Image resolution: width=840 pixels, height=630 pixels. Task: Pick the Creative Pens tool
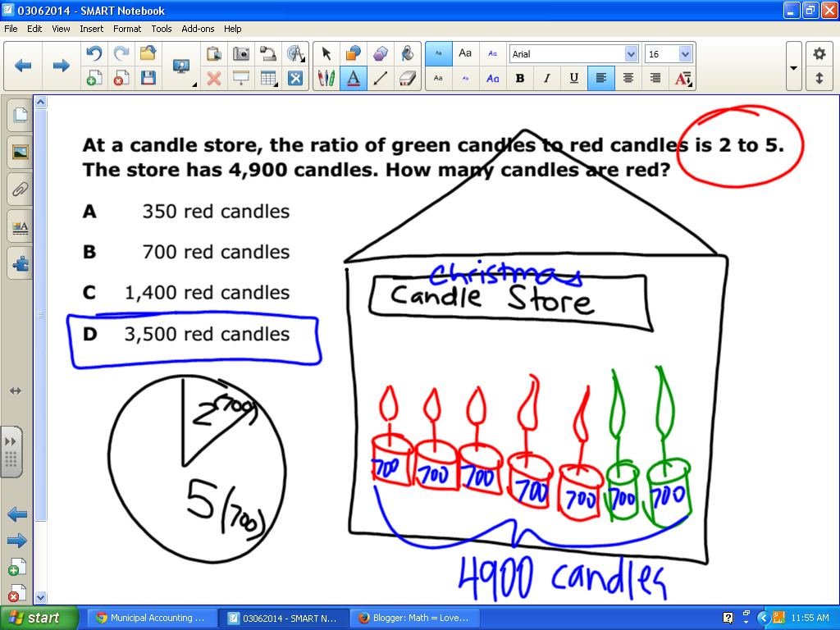pos(326,78)
